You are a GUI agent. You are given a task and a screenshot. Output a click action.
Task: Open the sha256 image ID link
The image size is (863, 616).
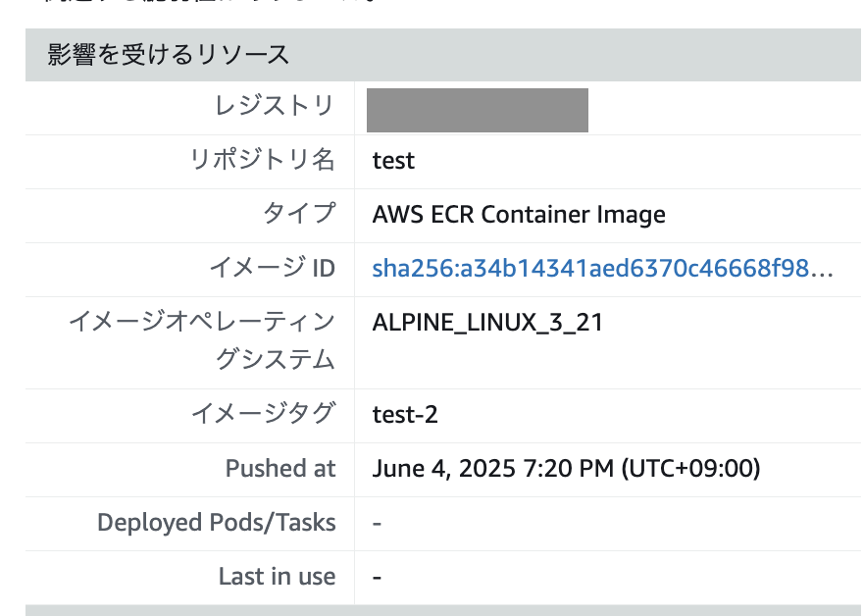(603, 269)
